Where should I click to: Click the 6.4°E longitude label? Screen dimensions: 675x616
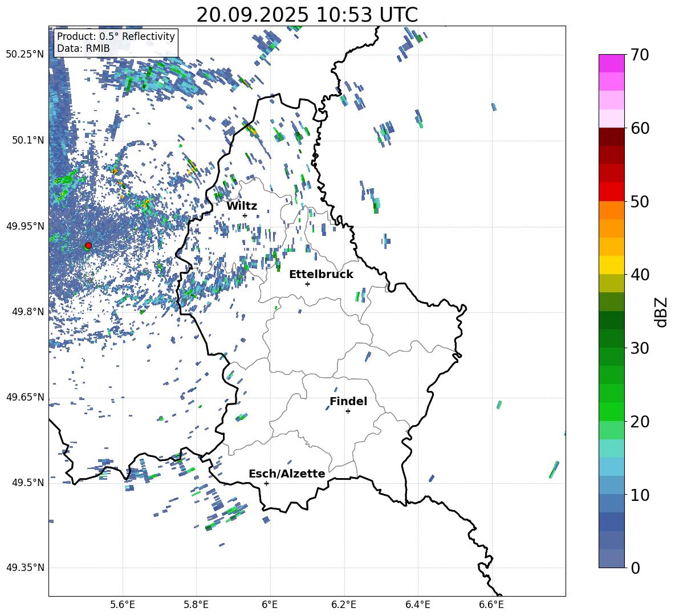click(x=417, y=605)
